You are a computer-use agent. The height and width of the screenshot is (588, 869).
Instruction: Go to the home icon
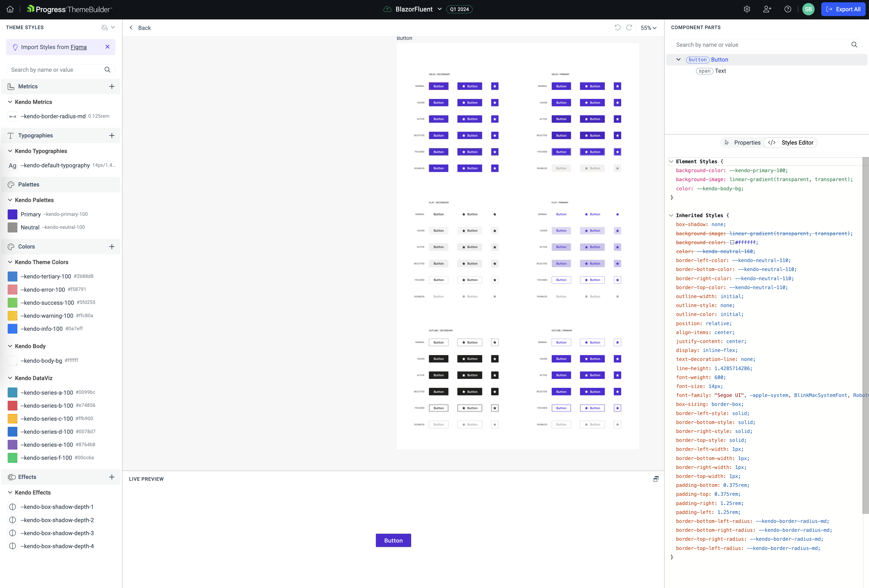[x=10, y=9]
